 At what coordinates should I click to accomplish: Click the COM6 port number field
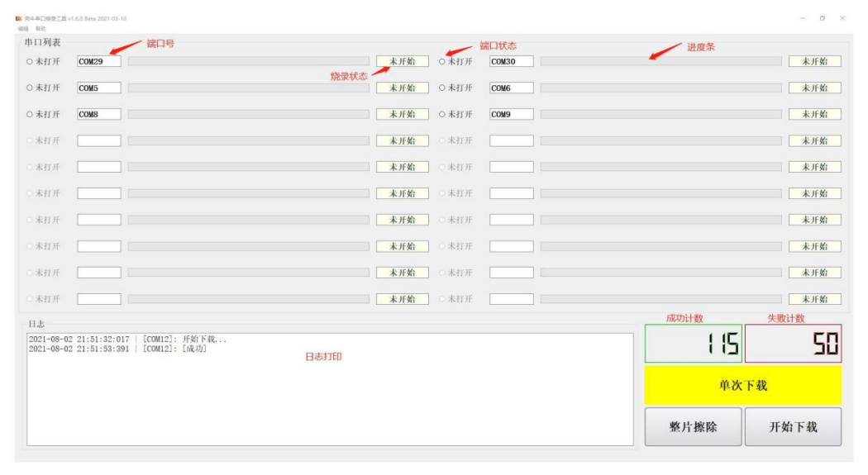(x=512, y=88)
